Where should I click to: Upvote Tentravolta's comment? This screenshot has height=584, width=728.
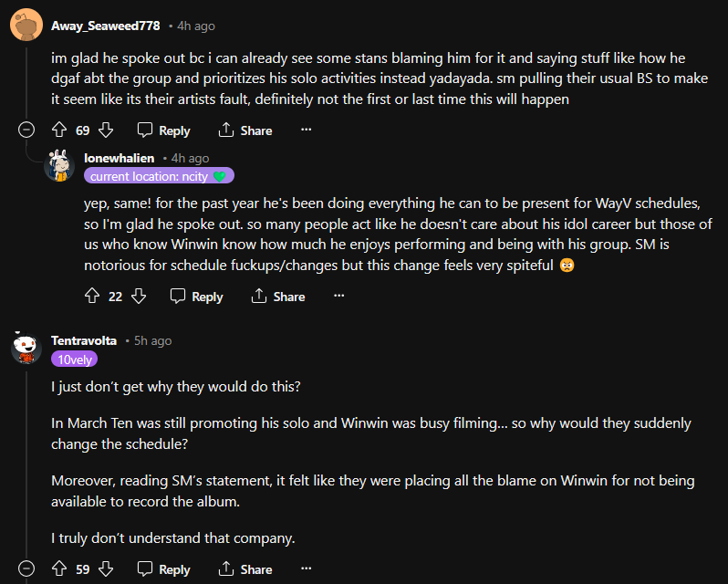[x=59, y=569]
